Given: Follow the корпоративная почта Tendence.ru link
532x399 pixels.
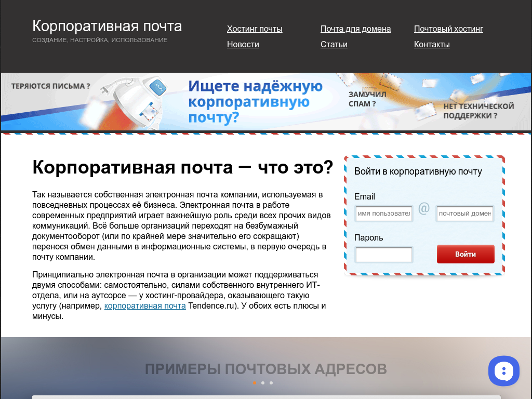Looking at the screenshot, I should pos(145,305).
